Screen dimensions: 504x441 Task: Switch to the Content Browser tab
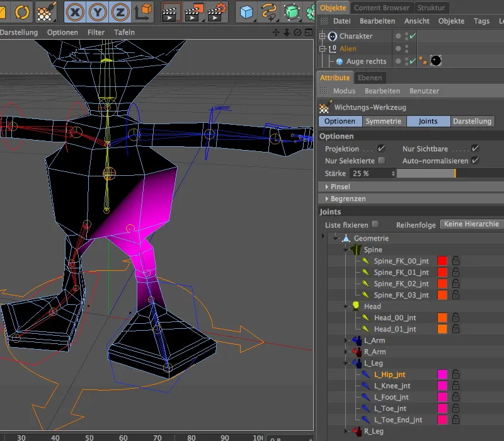tap(382, 8)
